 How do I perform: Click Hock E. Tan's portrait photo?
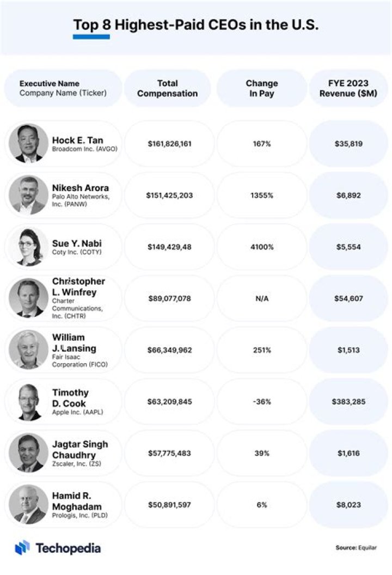[29, 143]
